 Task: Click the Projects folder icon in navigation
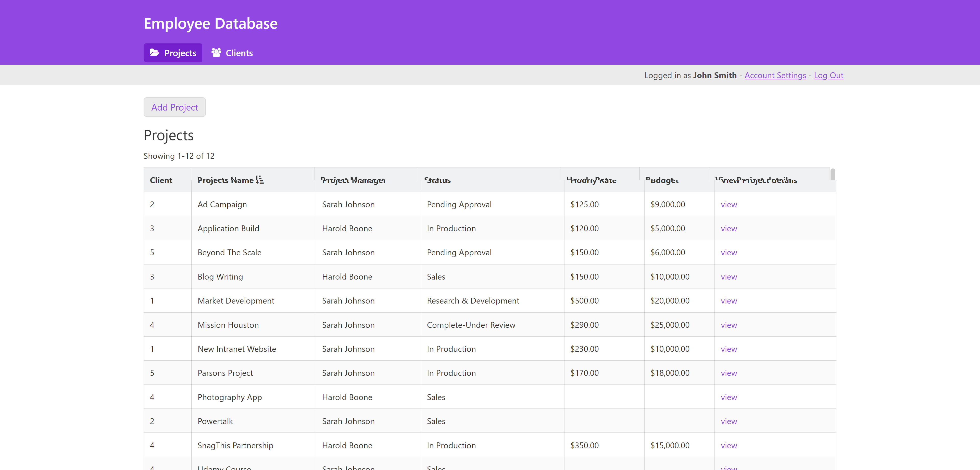coord(155,53)
